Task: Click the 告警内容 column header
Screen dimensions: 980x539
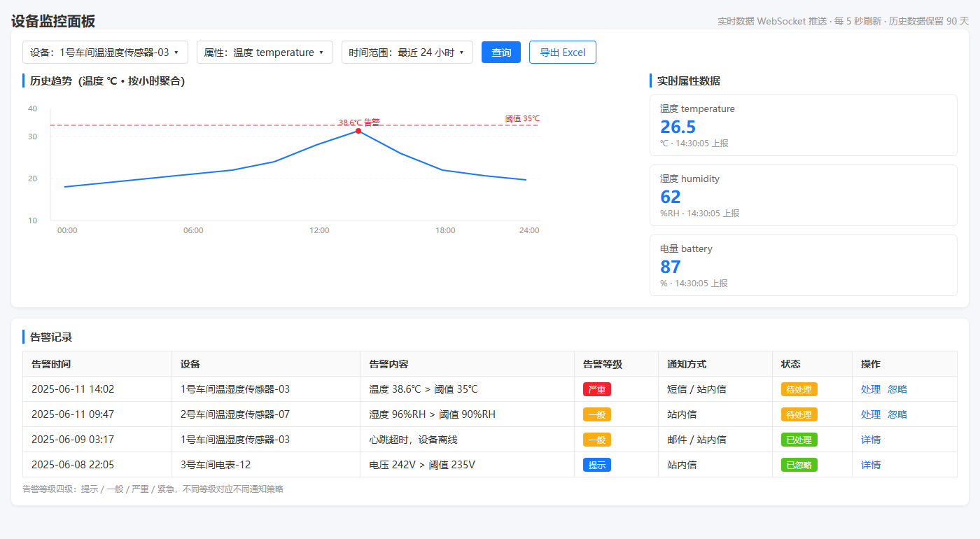Action: (468, 364)
